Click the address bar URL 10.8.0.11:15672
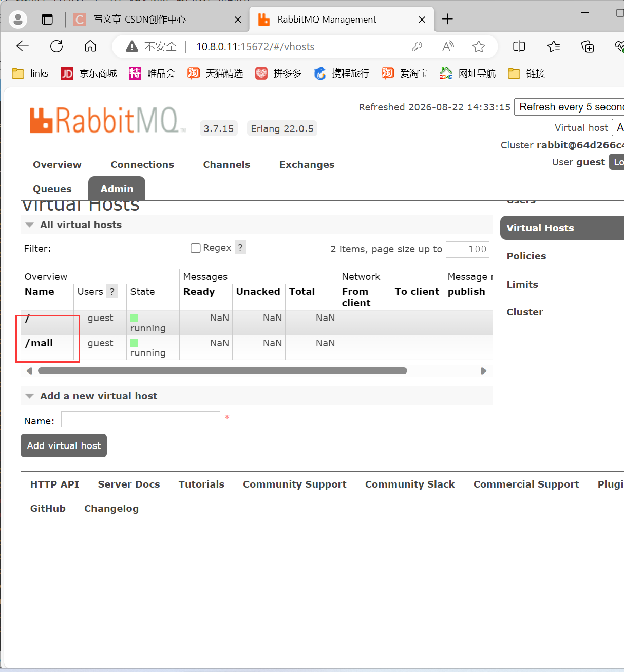 [255, 47]
